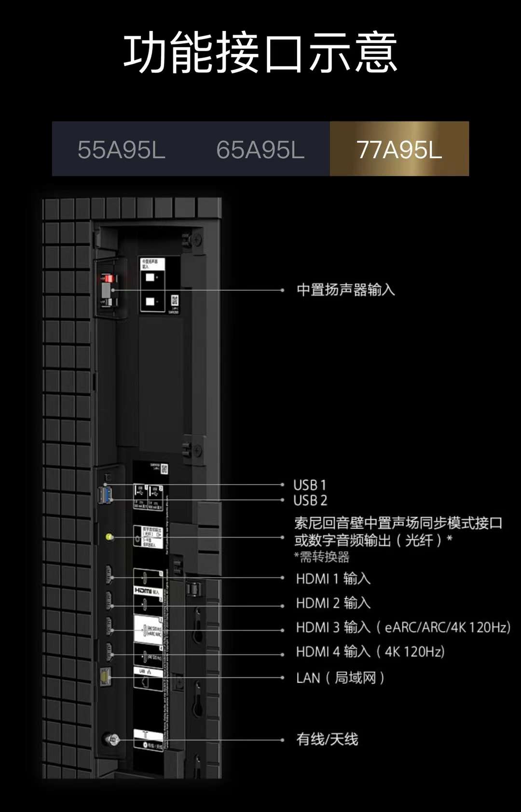Click the yellow-green optical audio jack
Image resolution: width=521 pixels, height=812 pixels.
coord(110,537)
